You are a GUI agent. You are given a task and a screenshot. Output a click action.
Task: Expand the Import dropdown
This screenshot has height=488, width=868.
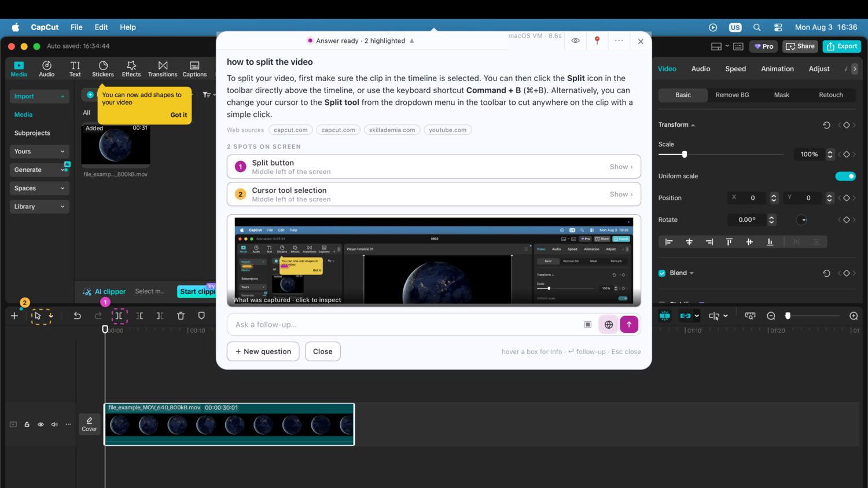tap(39, 96)
